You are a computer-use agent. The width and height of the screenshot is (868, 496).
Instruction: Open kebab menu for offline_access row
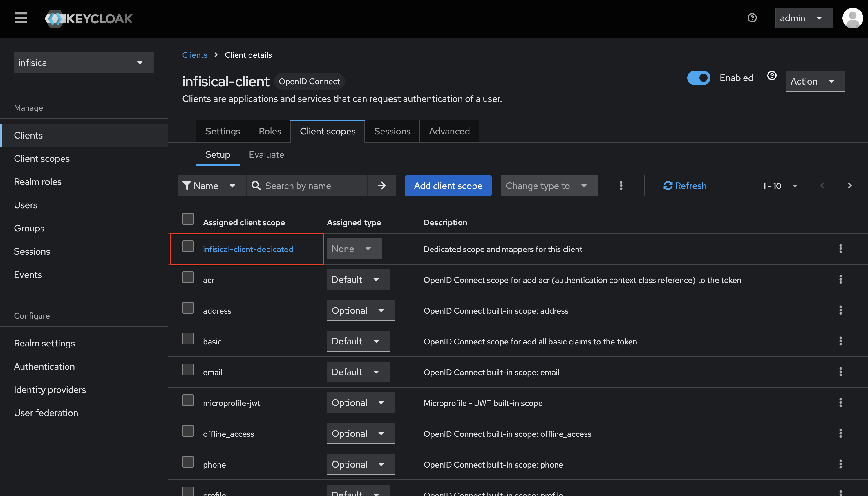[840, 433]
